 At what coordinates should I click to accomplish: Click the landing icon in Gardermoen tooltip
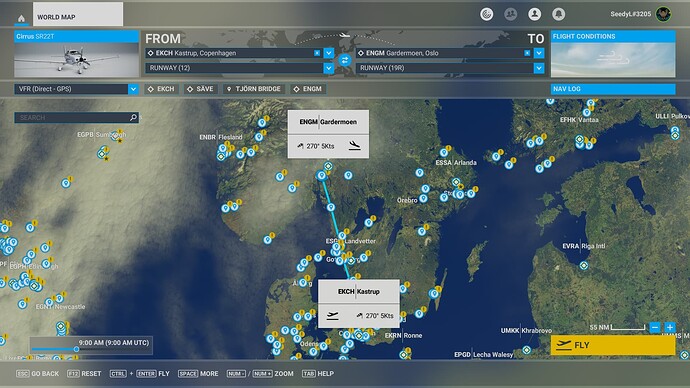[x=354, y=146]
